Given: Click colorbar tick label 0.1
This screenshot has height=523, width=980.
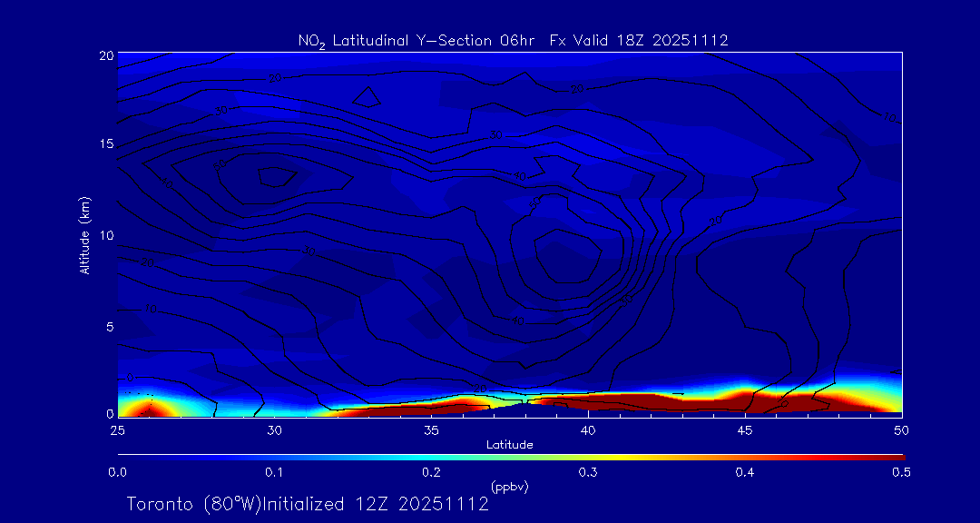Looking at the screenshot, I should [274, 472].
